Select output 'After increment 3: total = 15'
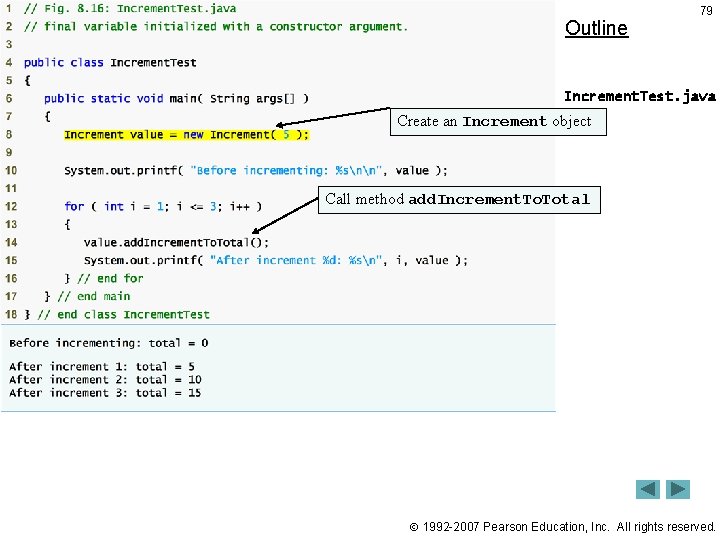720x540 pixels. tap(105, 393)
